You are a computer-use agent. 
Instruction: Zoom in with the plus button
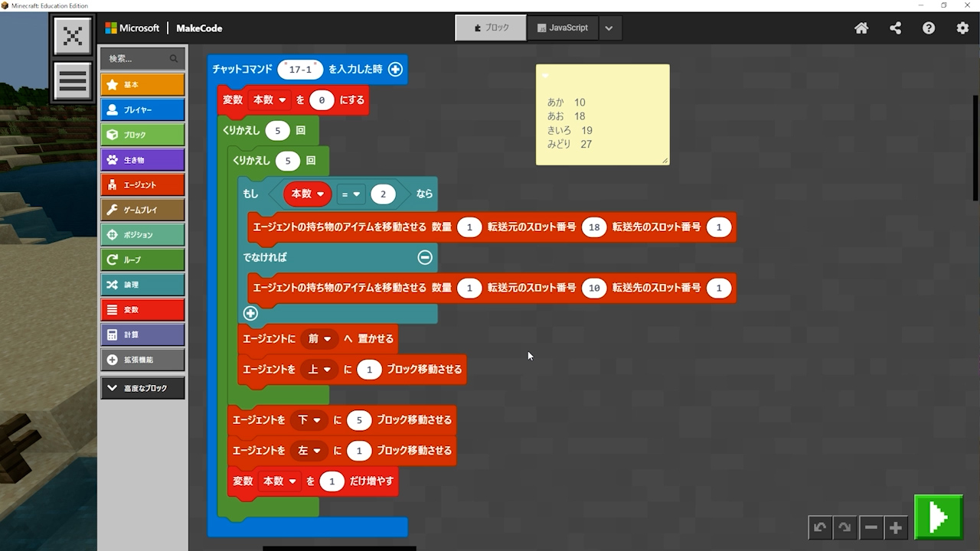pos(895,527)
